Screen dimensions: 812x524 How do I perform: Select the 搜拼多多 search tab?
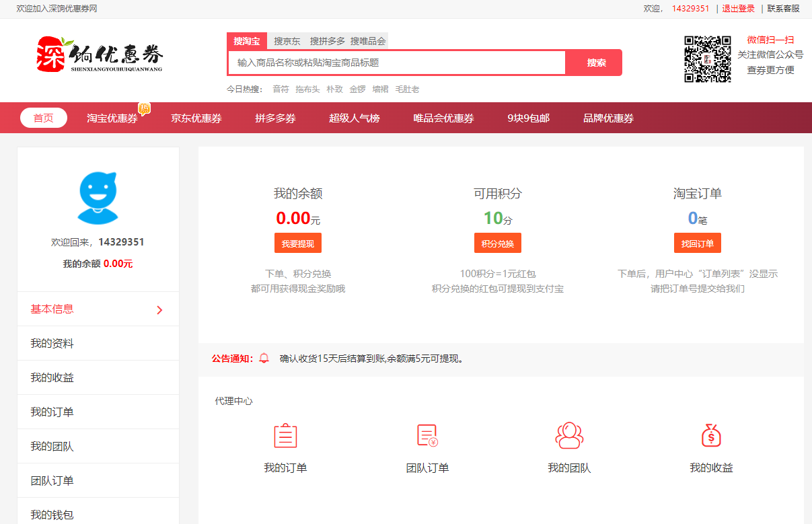coord(328,41)
